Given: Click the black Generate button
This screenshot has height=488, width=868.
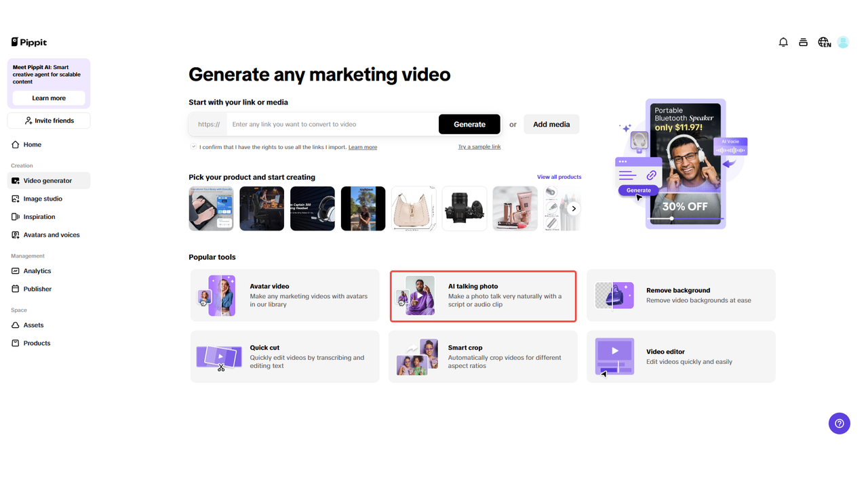Looking at the screenshot, I should 469,124.
